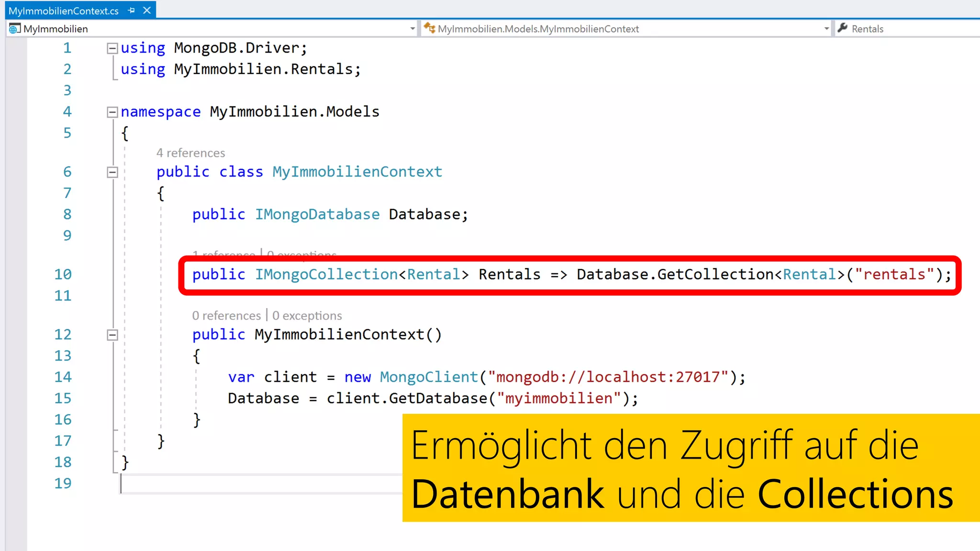Collapse the using directives block

(112, 48)
